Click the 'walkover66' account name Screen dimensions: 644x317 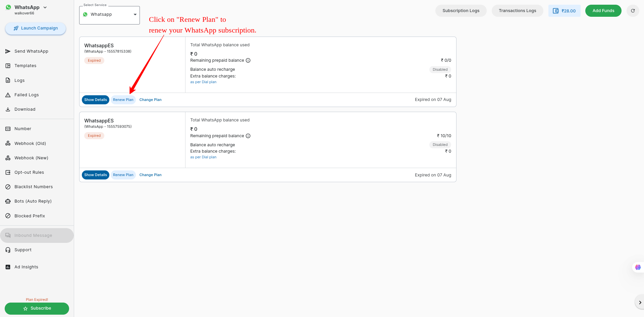[x=24, y=13]
